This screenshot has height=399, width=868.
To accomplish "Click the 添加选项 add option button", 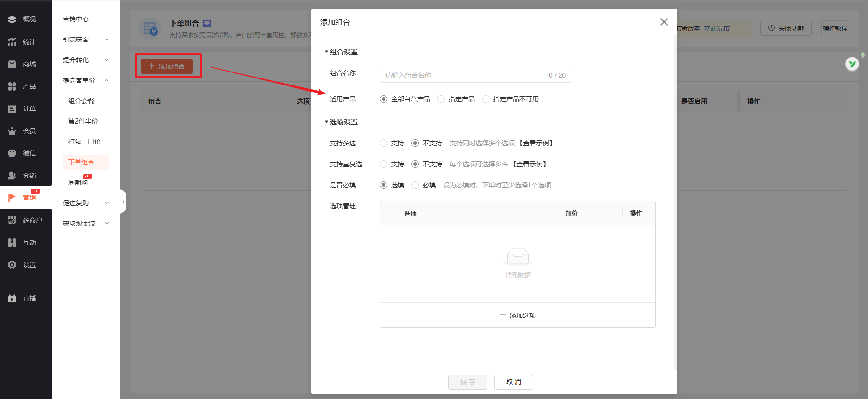I will click(x=517, y=315).
